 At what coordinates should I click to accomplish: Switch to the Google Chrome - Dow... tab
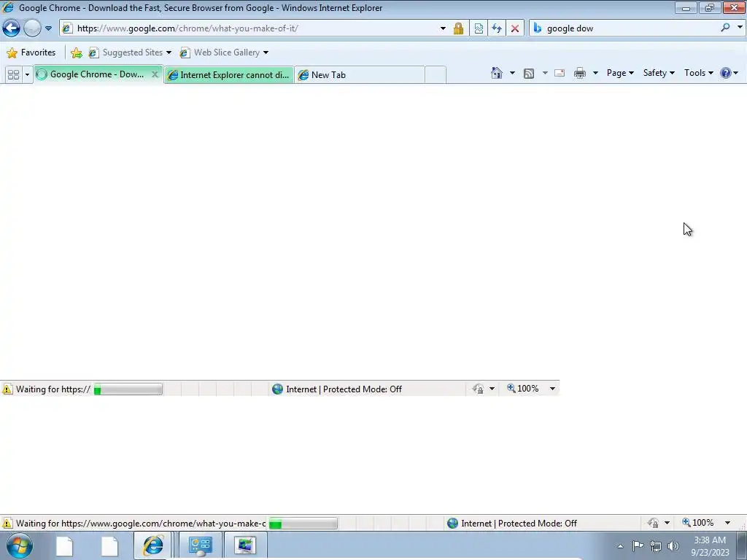(96, 74)
